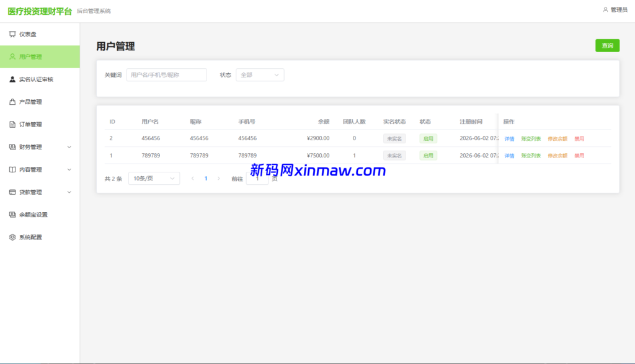Open the 10条/页 page size dropdown
635x364 pixels.
pyautogui.click(x=154, y=179)
